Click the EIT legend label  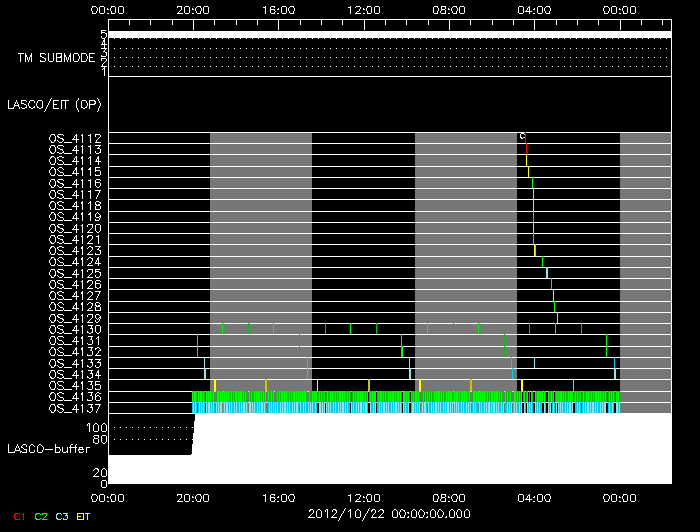coord(84,516)
